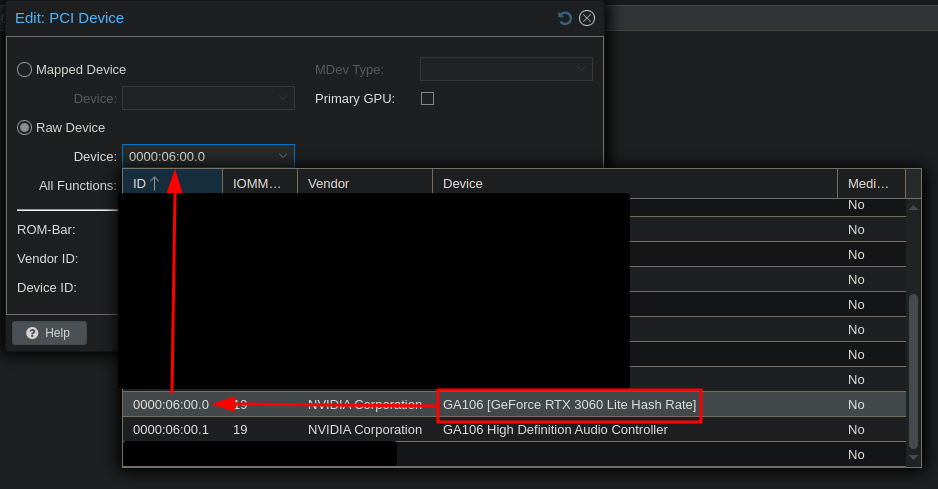Select the Raw Device radio button
Image resolution: width=938 pixels, height=489 pixels.
tap(25, 127)
